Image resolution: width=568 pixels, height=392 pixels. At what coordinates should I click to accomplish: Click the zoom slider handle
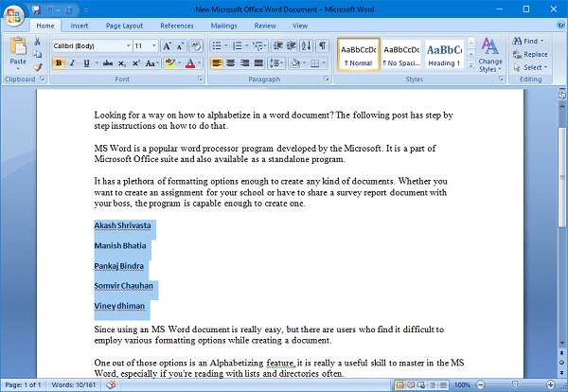[x=515, y=384]
